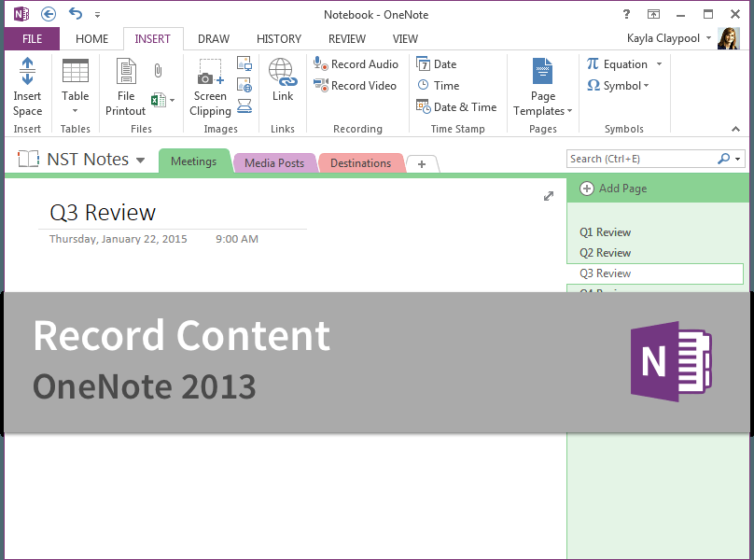Screen dimensions: 754x560
Task: Open the Kayla Claypool account menu
Action: point(668,38)
